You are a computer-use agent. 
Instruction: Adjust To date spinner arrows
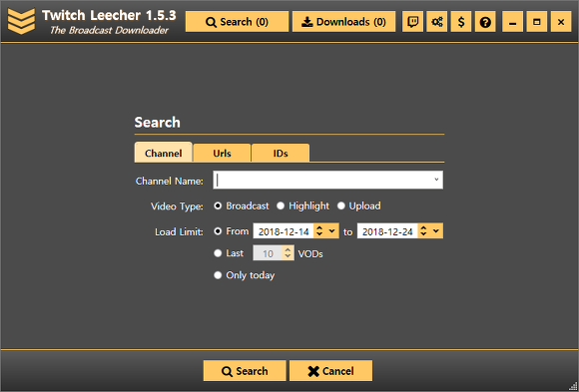point(423,231)
